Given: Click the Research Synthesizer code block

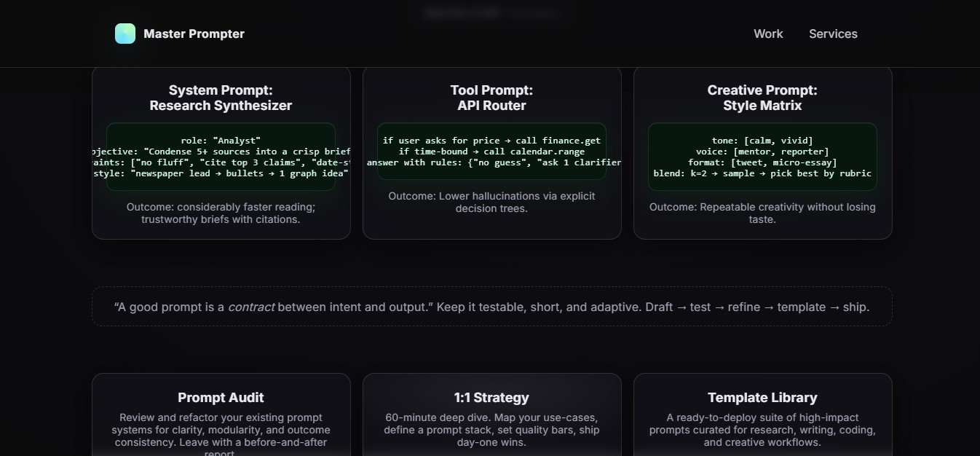Looking at the screenshot, I should 221,157.
